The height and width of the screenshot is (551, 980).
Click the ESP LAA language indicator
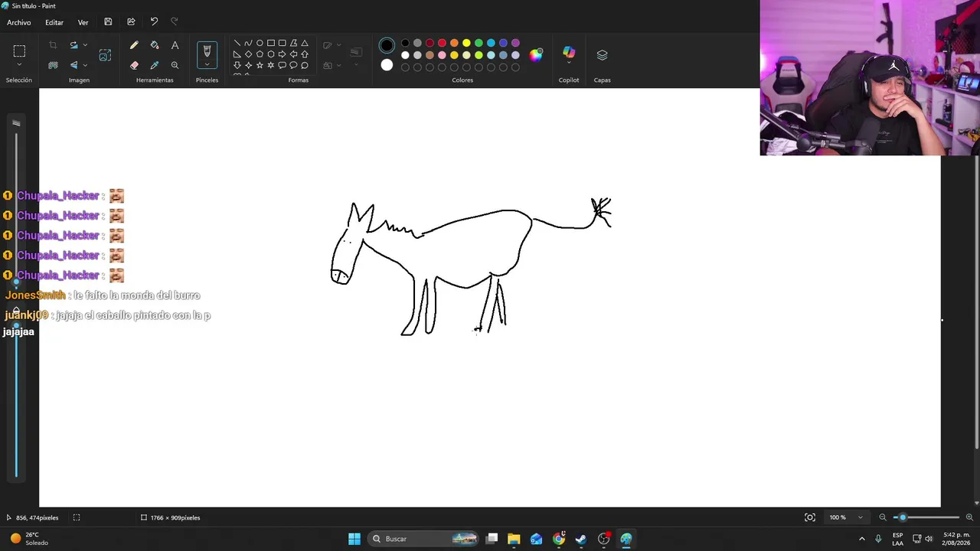pyautogui.click(x=897, y=539)
